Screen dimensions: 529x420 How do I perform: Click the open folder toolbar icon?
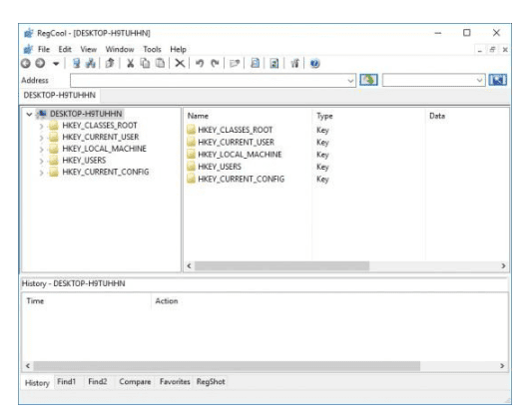tap(235, 64)
